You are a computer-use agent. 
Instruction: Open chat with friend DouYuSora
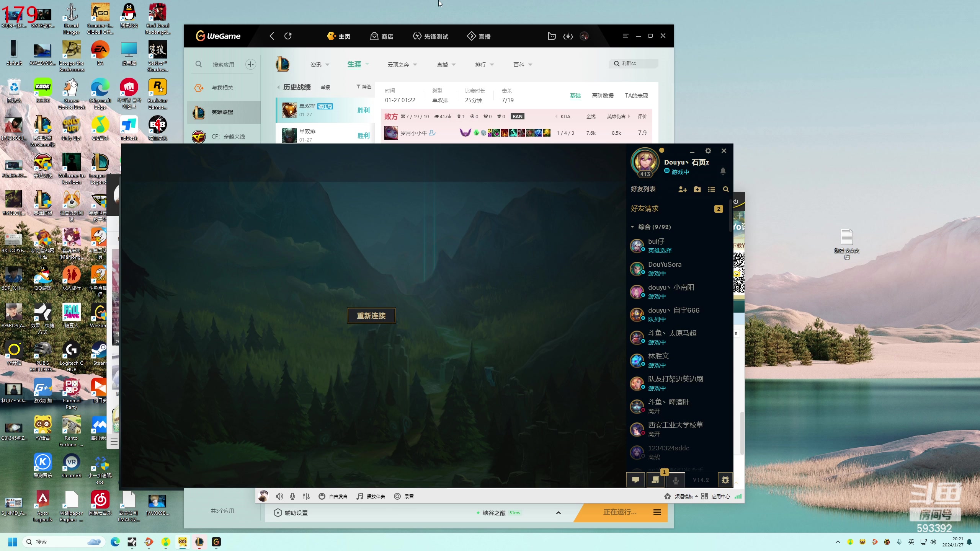coord(677,269)
